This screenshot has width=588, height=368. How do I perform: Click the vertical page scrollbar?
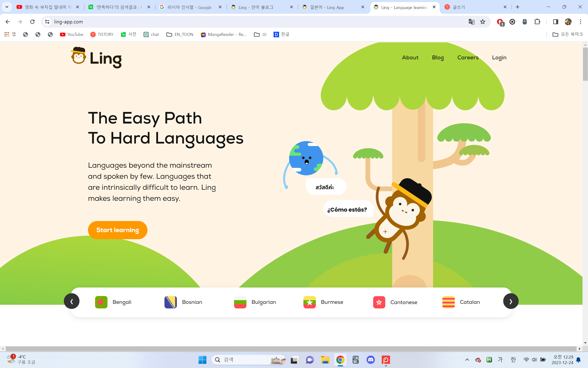tap(585, 64)
